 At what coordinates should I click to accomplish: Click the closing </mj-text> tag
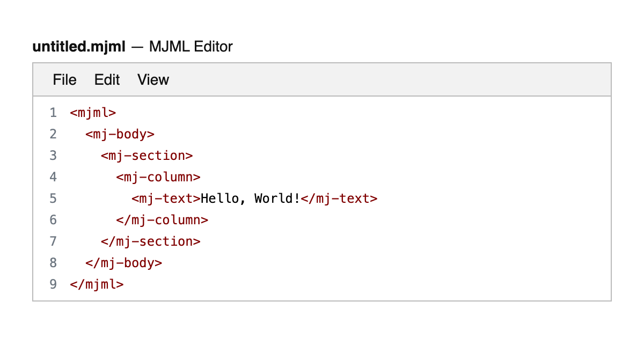339,199
